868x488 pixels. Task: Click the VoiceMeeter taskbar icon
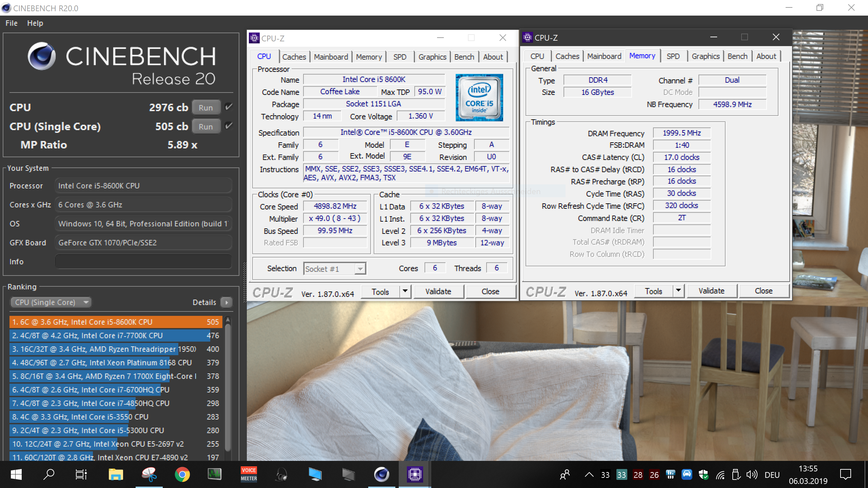249,474
